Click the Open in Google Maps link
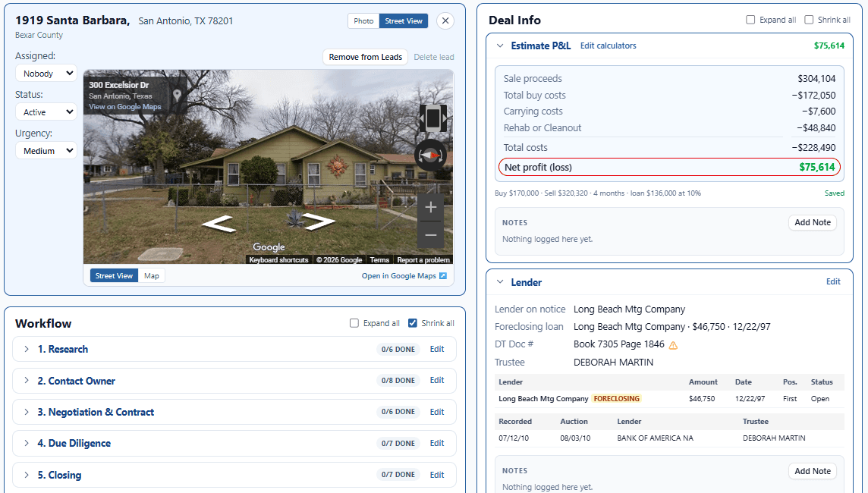Image resolution: width=868 pixels, height=493 pixels. (399, 275)
